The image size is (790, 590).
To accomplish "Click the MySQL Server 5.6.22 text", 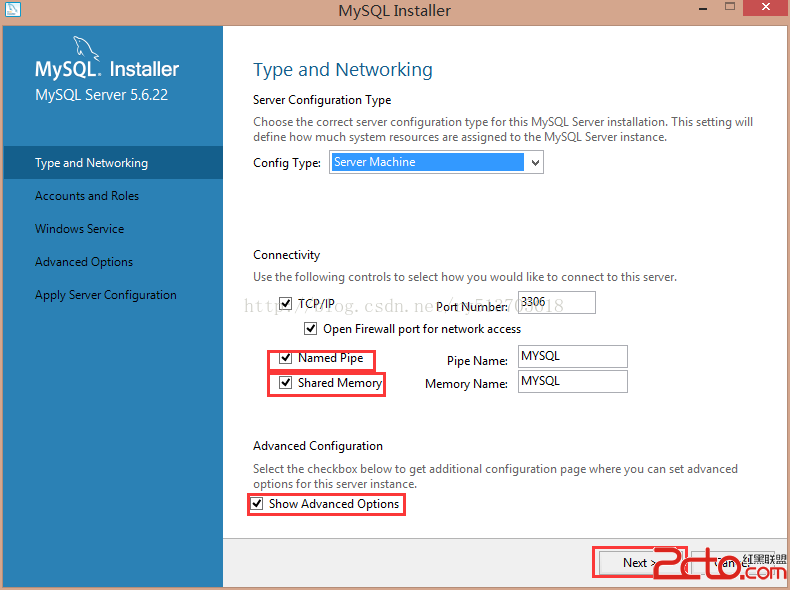I will click(x=101, y=95).
